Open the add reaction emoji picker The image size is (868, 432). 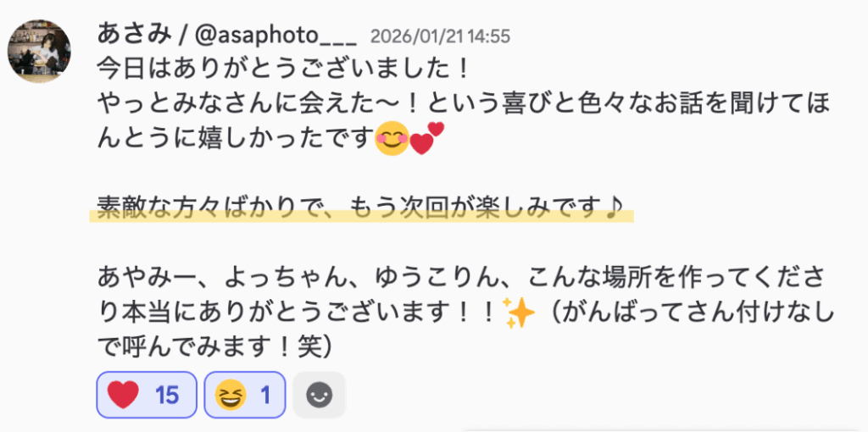click(x=319, y=395)
